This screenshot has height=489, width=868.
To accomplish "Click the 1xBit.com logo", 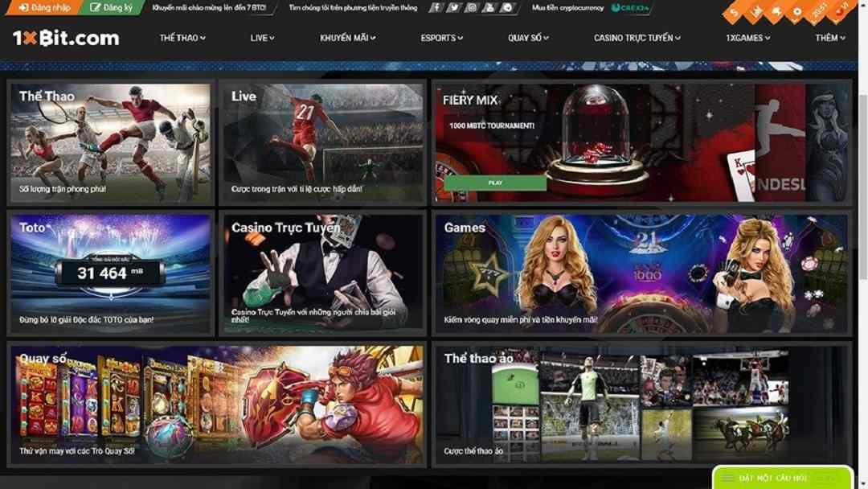I will tap(66, 38).
